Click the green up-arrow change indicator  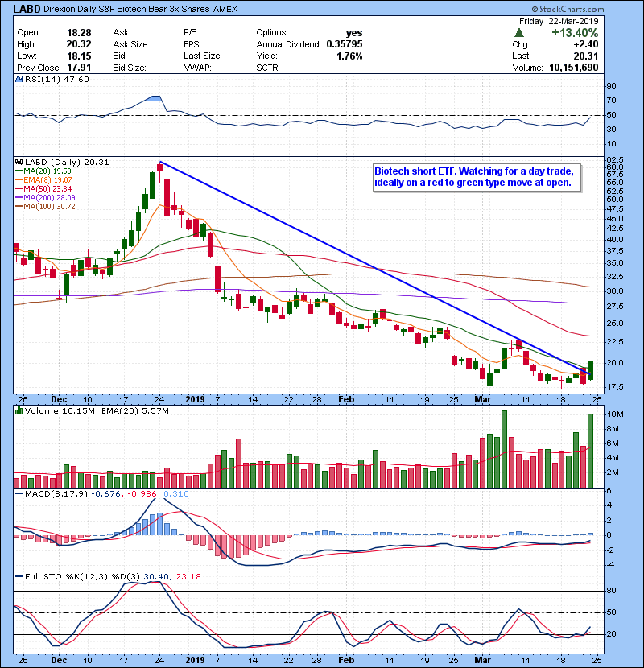pyautogui.click(x=519, y=33)
